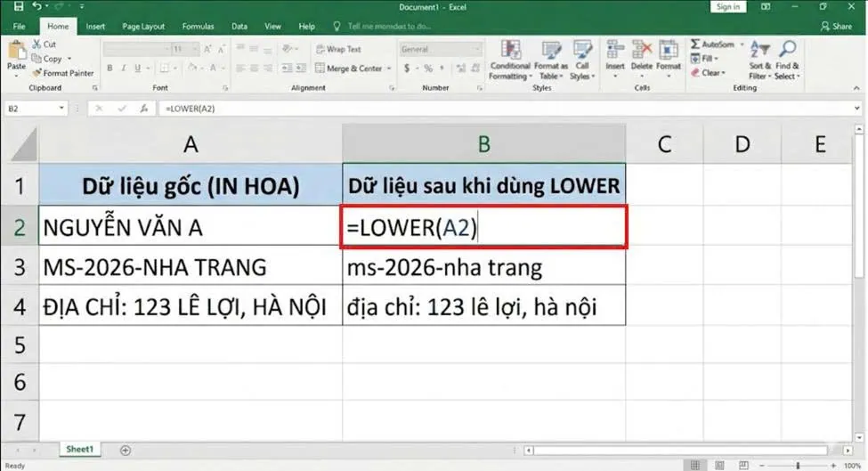Apply cell borders with the Borders icon

[165, 68]
